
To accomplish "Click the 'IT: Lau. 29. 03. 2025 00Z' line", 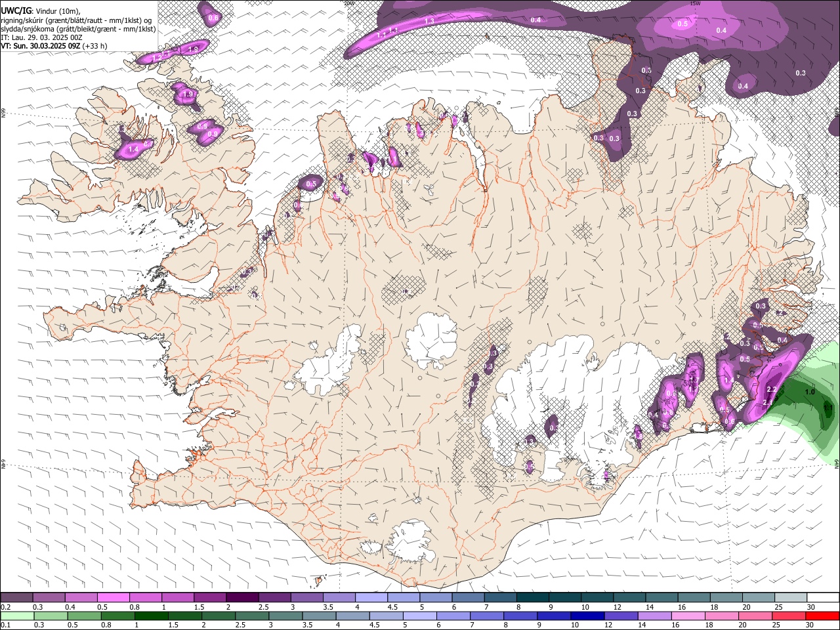I will tap(41, 37).
